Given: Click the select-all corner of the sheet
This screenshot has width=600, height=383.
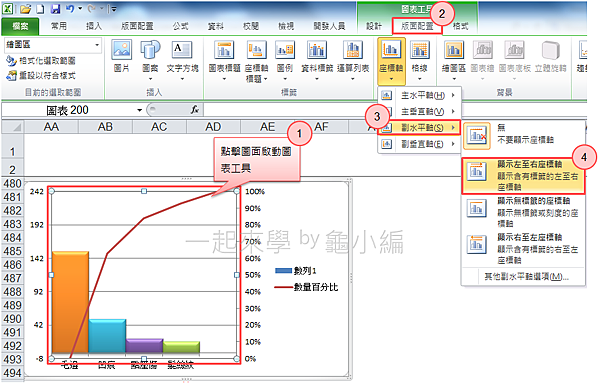Looking at the screenshot, I should 13,127.
